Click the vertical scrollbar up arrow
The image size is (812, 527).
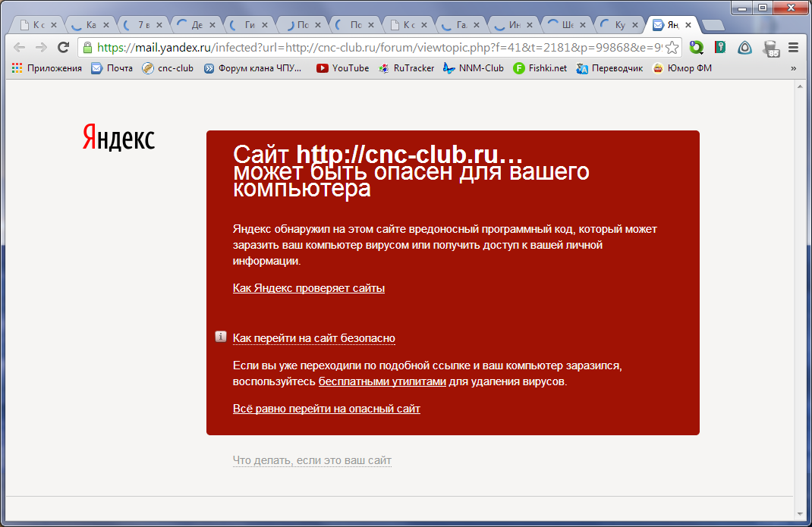click(x=801, y=87)
